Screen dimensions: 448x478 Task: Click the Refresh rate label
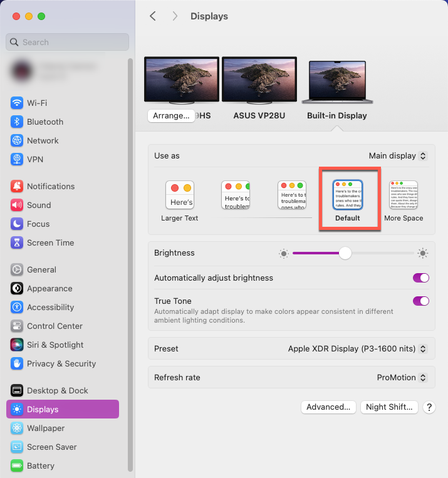click(x=177, y=378)
